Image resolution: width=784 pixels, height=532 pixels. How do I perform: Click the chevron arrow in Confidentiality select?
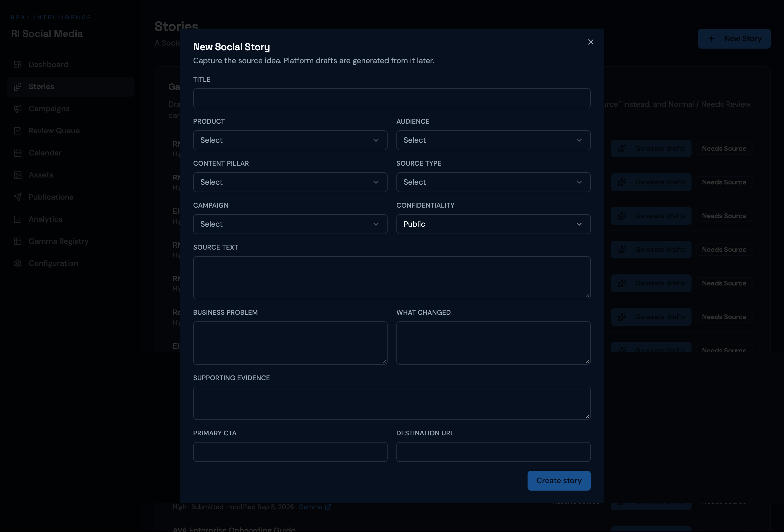click(579, 224)
